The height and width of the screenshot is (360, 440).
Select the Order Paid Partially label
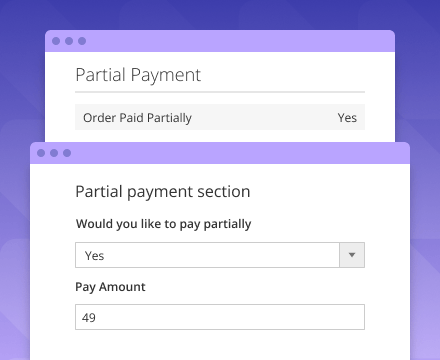(x=137, y=118)
